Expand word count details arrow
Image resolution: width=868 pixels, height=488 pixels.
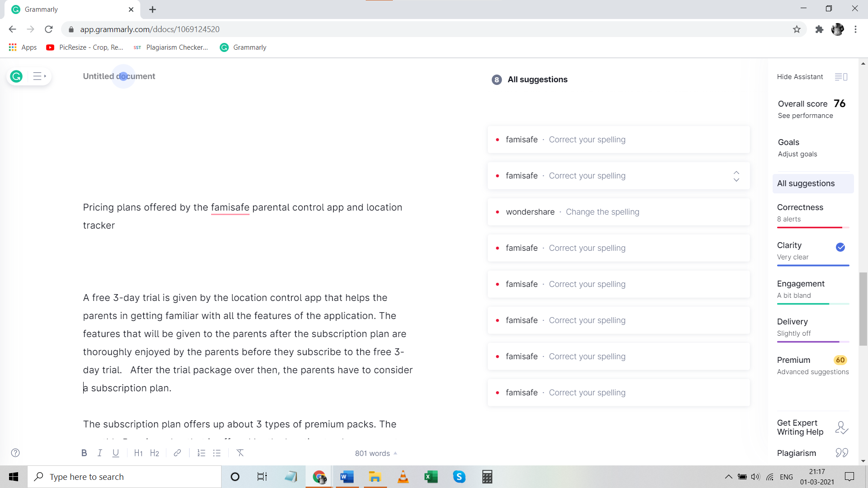tap(396, 453)
